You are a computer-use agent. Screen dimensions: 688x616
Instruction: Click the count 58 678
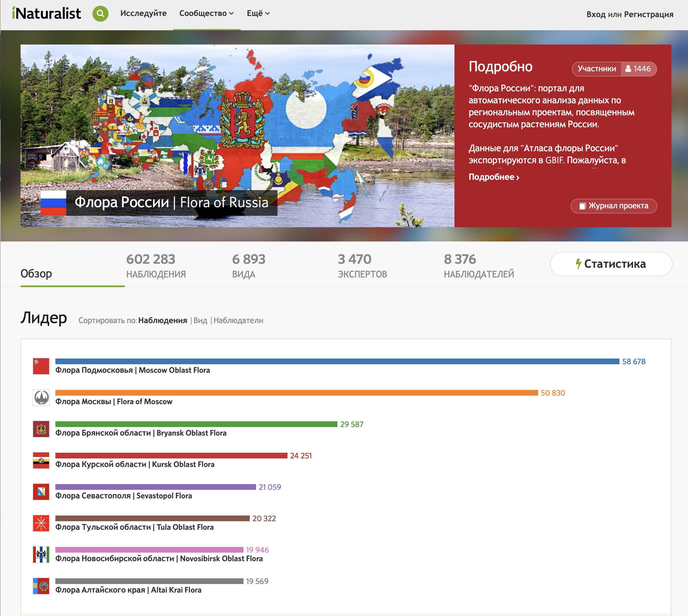[634, 361]
